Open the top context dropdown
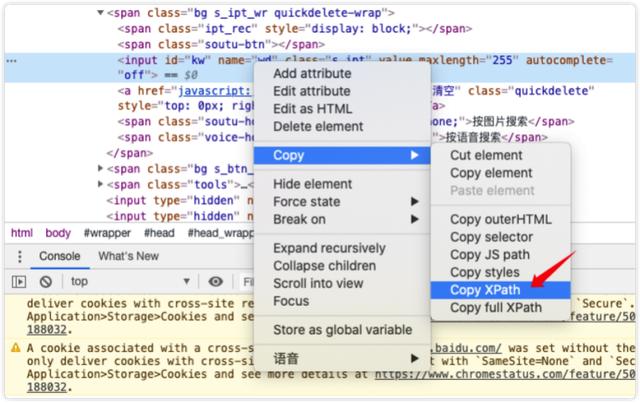The width and height of the screenshot is (640, 403). [130, 281]
